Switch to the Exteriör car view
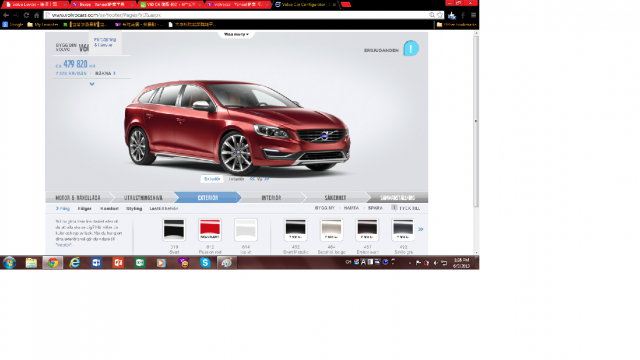This screenshot has height=360, width=640. [212, 179]
